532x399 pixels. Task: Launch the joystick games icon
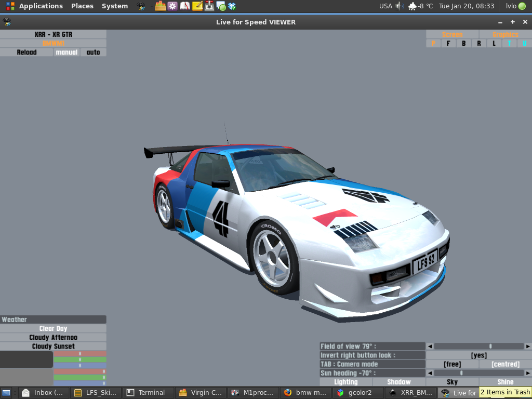point(209,6)
